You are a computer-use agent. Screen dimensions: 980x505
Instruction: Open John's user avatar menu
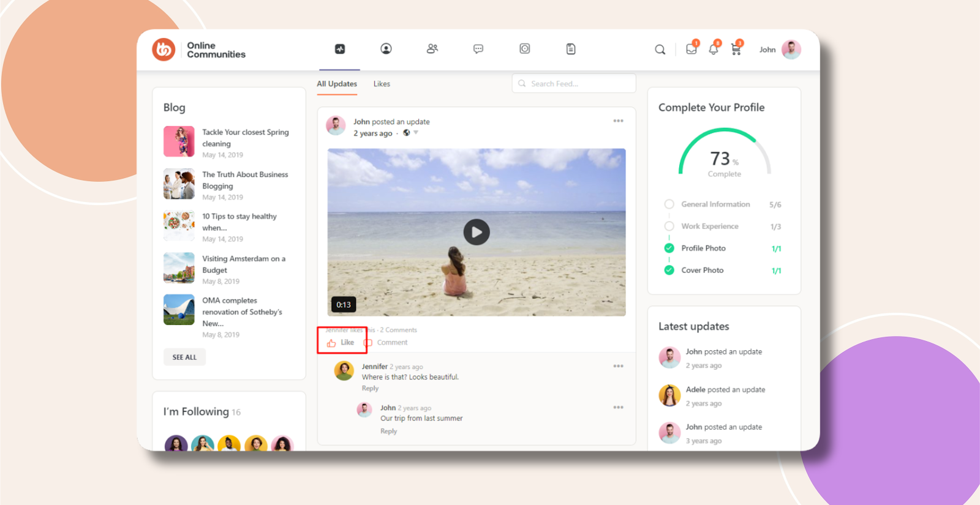click(791, 50)
